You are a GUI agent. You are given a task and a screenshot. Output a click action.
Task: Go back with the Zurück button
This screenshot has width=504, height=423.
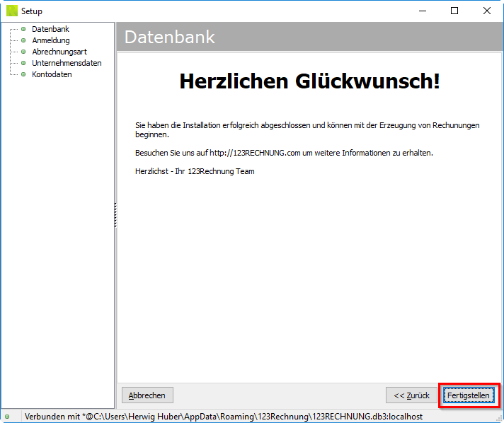(411, 395)
